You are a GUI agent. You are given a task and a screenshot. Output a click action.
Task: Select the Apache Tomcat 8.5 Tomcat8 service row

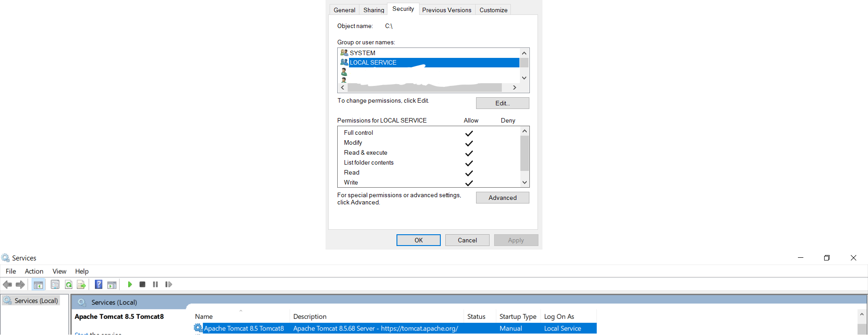[395, 328]
